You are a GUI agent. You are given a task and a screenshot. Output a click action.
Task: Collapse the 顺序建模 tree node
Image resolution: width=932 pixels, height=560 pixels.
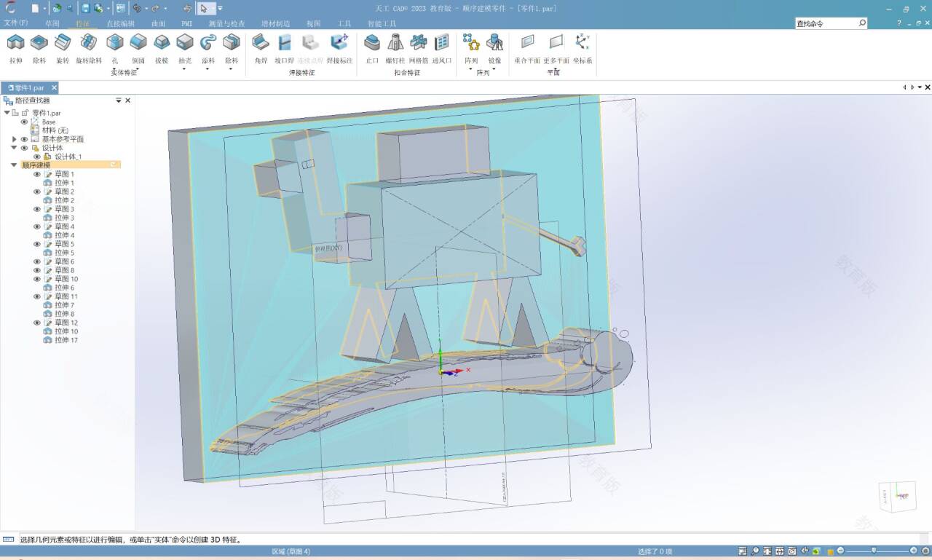(x=14, y=165)
